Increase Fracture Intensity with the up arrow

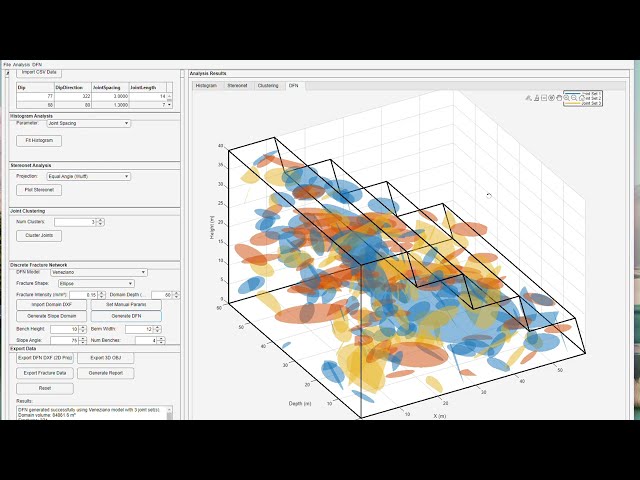[x=102, y=293]
